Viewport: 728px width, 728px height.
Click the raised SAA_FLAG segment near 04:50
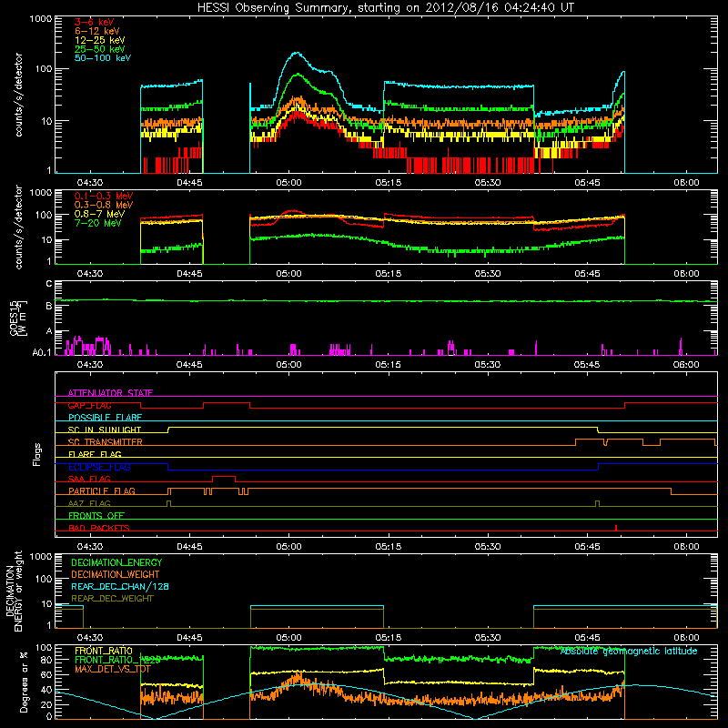tap(224, 477)
